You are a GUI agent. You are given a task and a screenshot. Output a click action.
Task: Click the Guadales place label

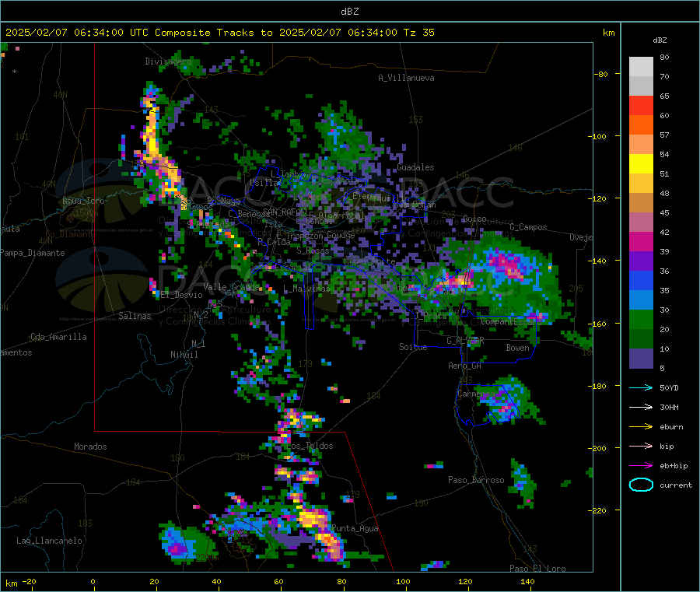(x=415, y=167)
